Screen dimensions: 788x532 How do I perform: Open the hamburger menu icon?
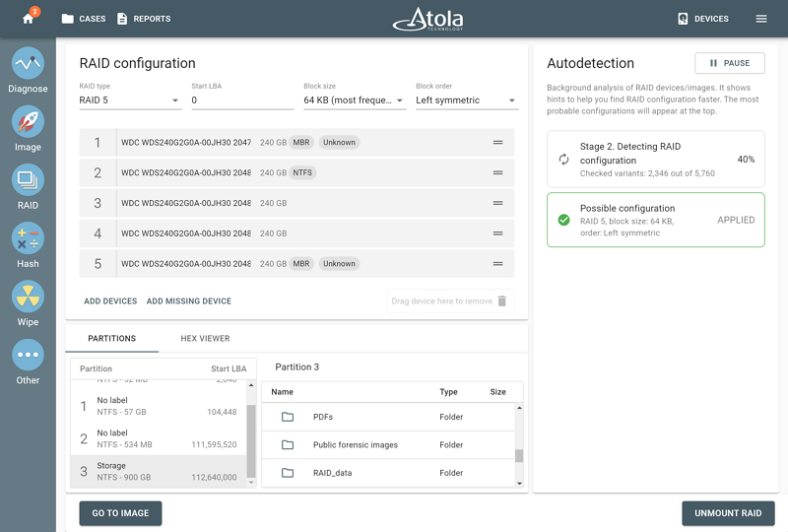click(761, 19)
